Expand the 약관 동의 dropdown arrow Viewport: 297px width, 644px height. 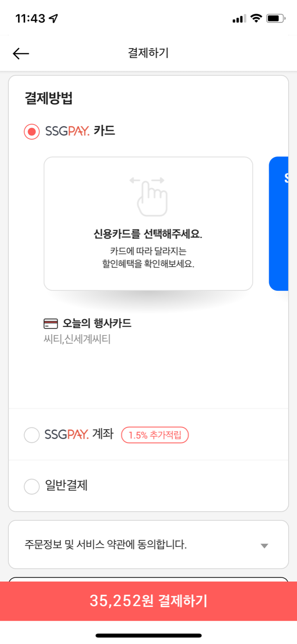click(265, 545)
